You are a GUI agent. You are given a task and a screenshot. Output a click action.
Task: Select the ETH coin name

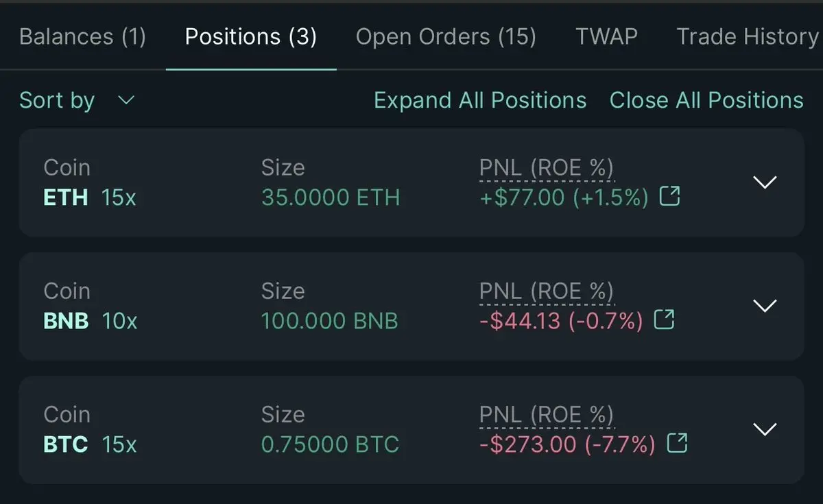coord(66,197)
